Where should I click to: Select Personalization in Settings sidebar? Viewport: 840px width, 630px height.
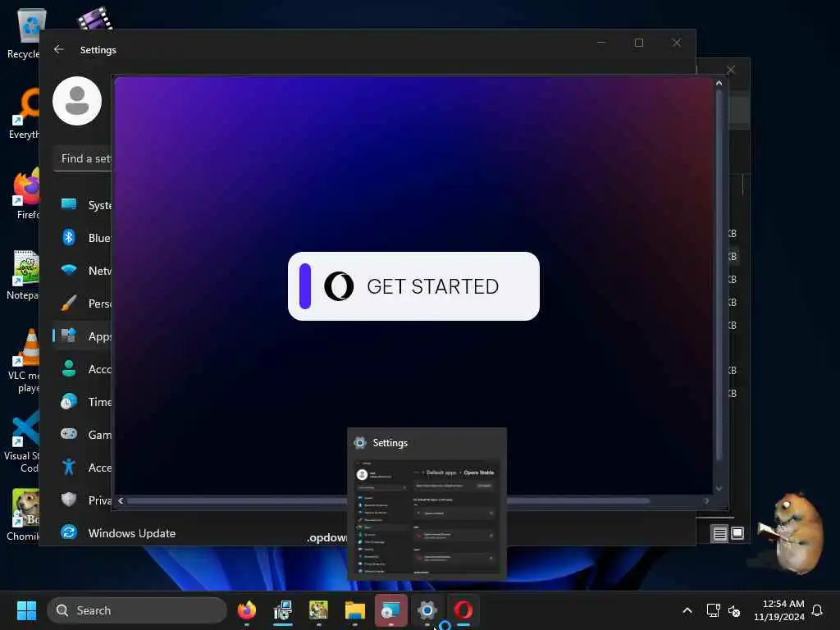[x=84, y=304]
